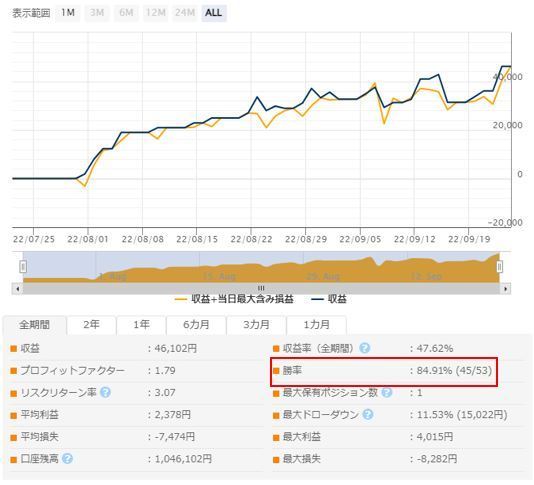Click left arrow of chart navigator scrollbar
The width and height of the screenshot is (534, 485).
(17, 289)
